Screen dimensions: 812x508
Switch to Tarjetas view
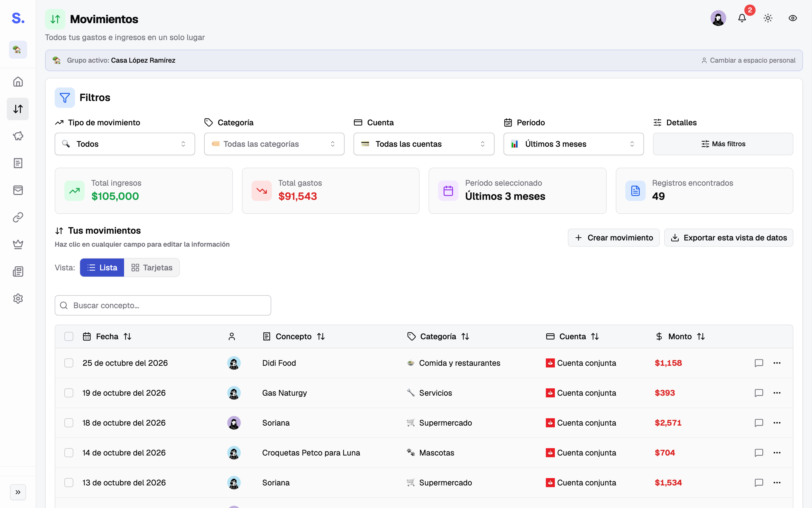click(152, 268)
